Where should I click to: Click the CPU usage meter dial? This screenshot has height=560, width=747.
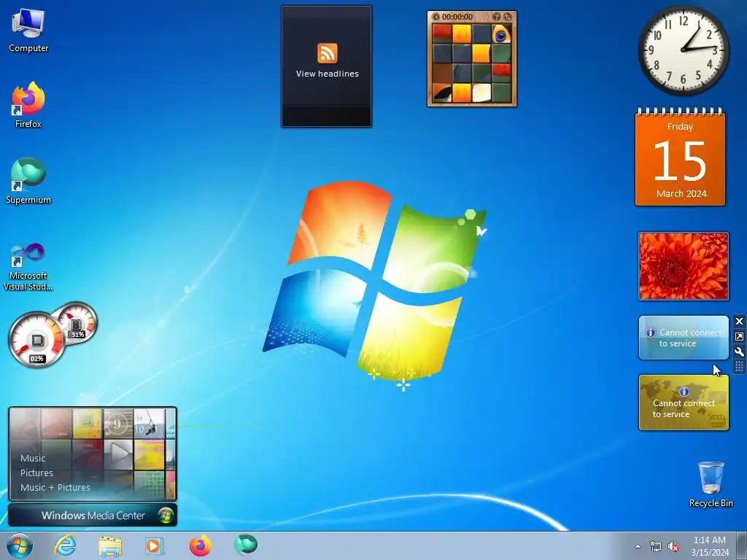[x=36, y=340]
